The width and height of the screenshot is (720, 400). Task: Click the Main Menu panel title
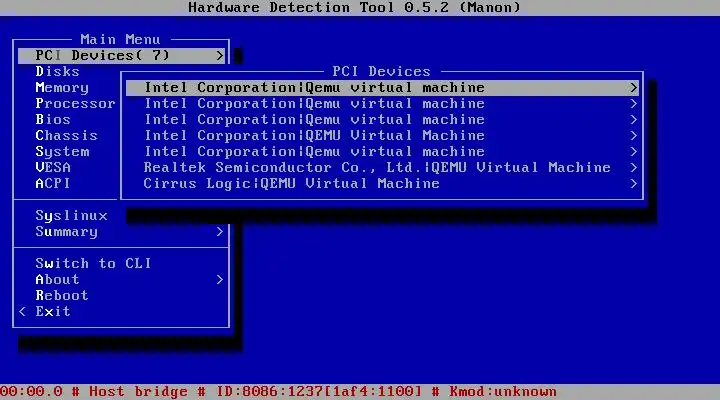[120, 39]
